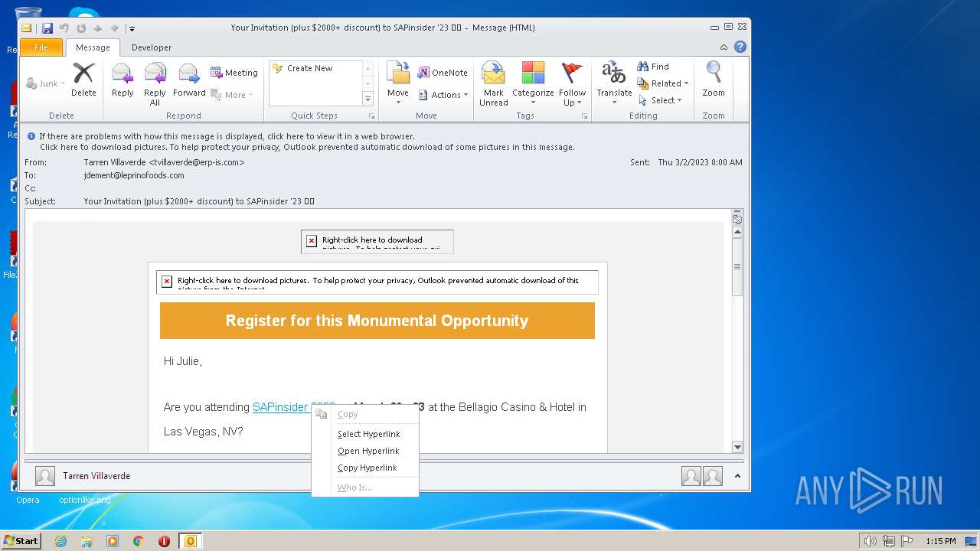Open Chrome from the taskbar
Image resolution: width=980 pixels, height=551 pixels.
click(139, 541)
